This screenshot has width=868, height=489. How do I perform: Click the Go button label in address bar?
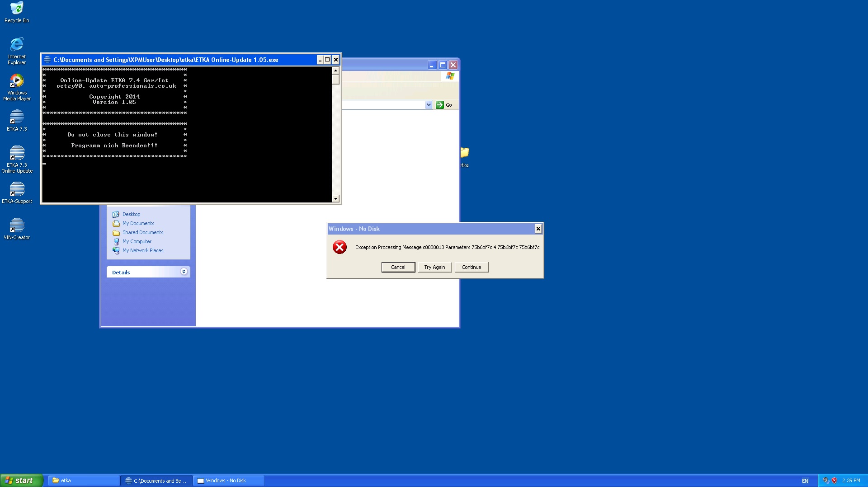click(x=449, y=105)
